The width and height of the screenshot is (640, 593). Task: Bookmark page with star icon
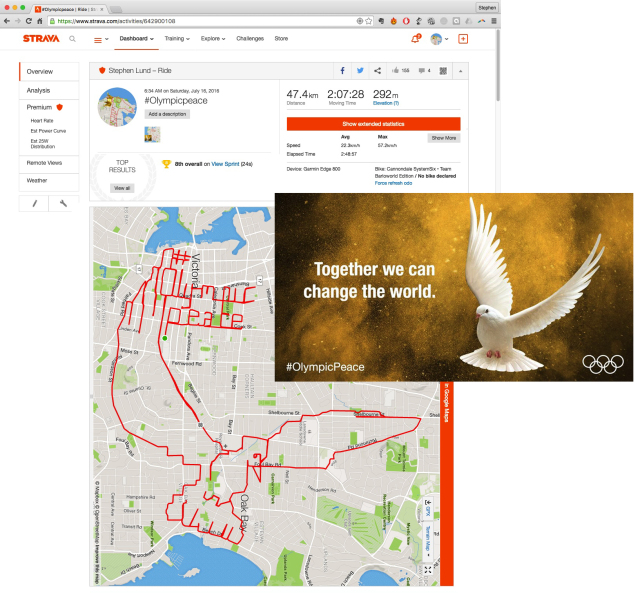(369, 21)
